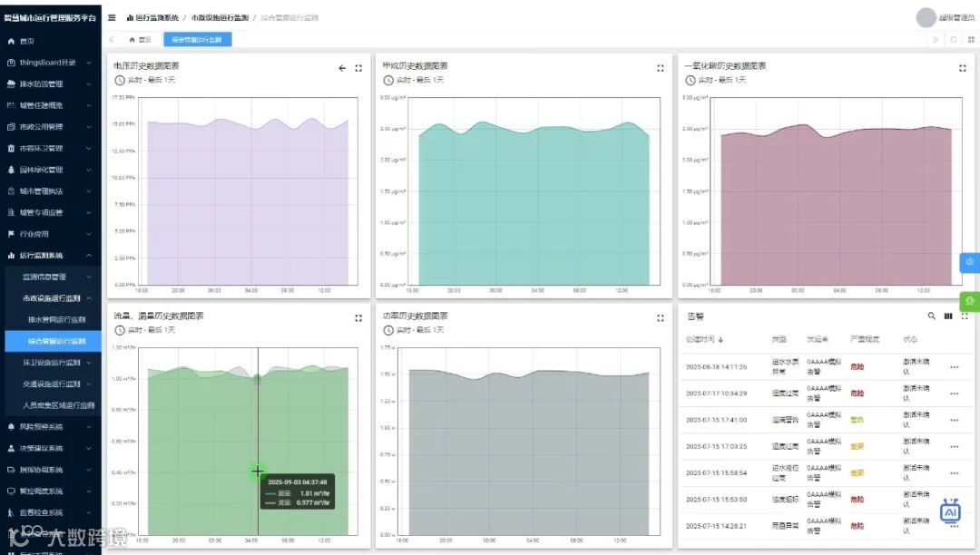Open time window selector on power chart
This screenshot has height=555, width=980.
(x=414, y=329)
